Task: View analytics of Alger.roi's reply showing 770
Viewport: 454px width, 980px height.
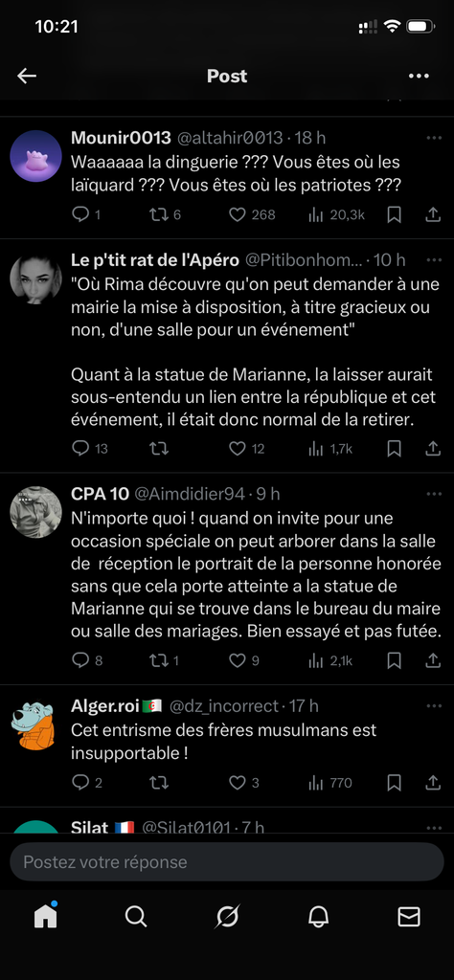Action: (x=330, y=783)
